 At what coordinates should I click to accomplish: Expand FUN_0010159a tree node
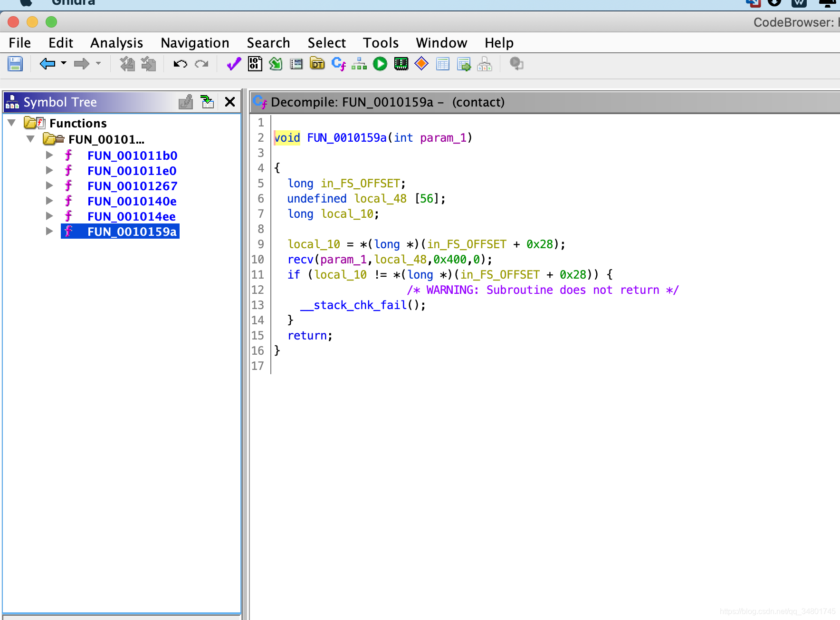49,231
